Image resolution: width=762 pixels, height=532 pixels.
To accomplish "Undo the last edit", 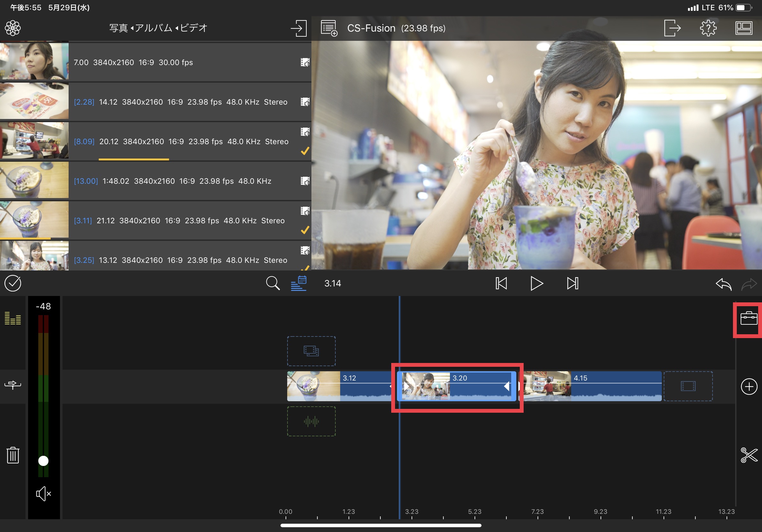I will (x=723, y=284).
